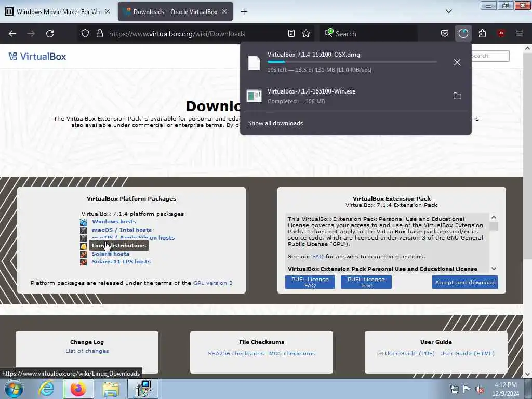532x399 pixels.
Task: Open Firefox hamburger application menu
Action: tap(519, 33)
